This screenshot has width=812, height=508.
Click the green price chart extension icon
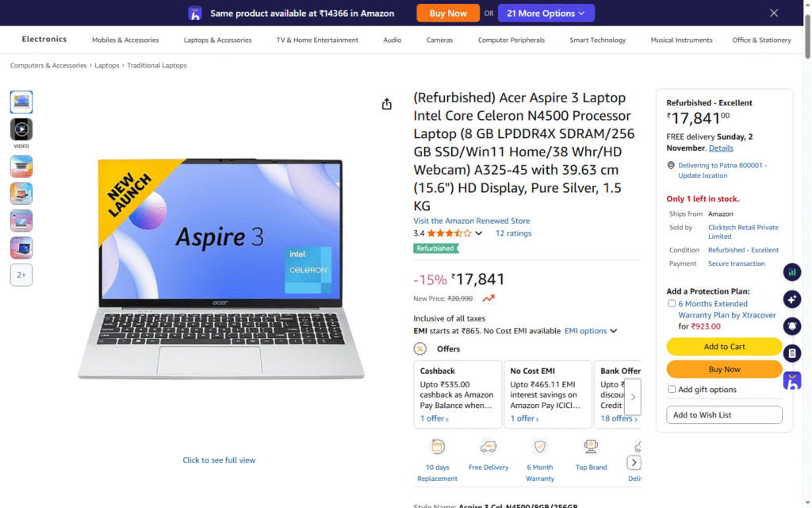coord(792,272)
